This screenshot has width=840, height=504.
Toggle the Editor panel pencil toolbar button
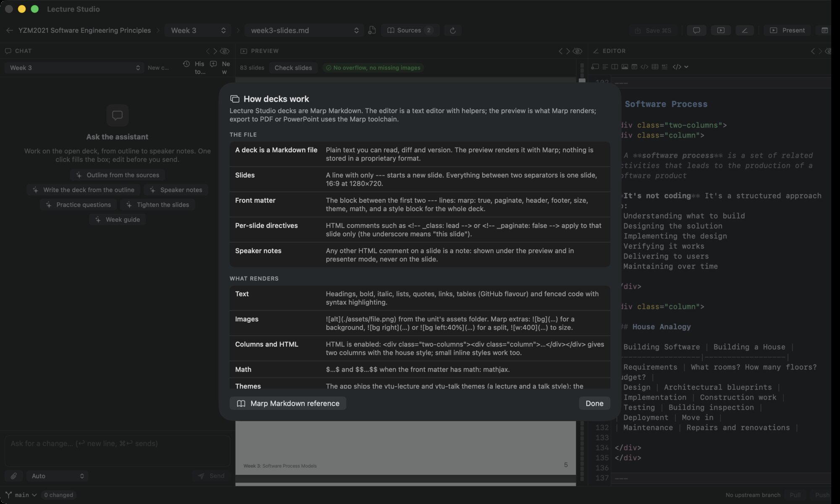click(744, 30)
